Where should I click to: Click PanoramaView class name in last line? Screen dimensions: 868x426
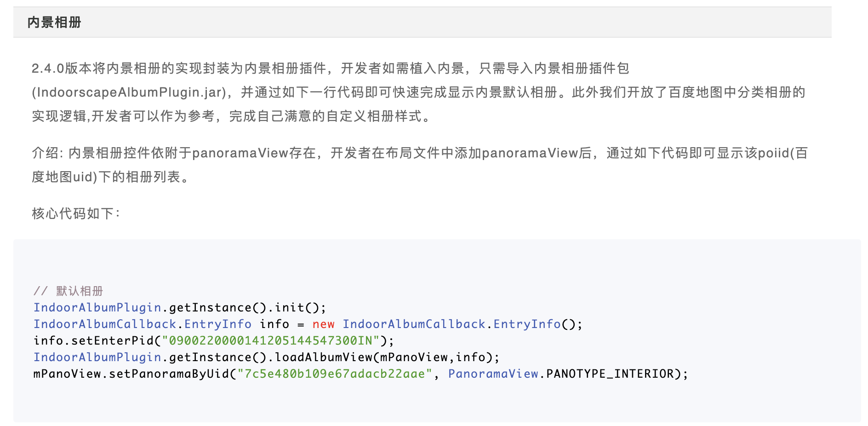tap(493, 374)
